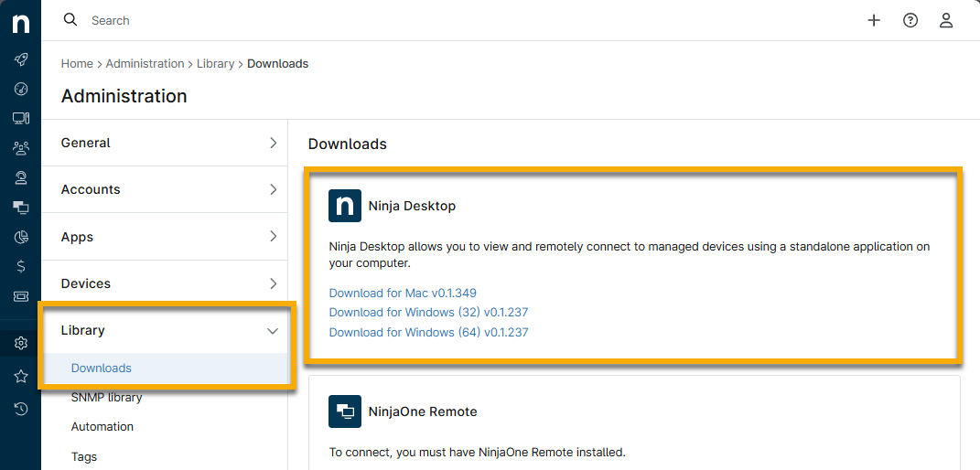Image resolution: width=980 pixels, height=470 pixels.
Task: Click Download for Mac v0.1.349 link
Action: (403, 293)
